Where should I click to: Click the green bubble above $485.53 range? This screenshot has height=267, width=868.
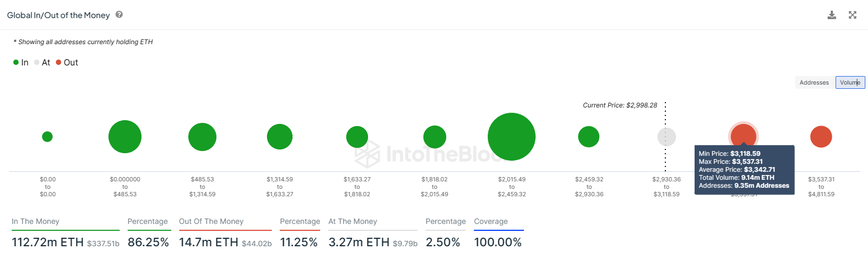pos(202,137)
